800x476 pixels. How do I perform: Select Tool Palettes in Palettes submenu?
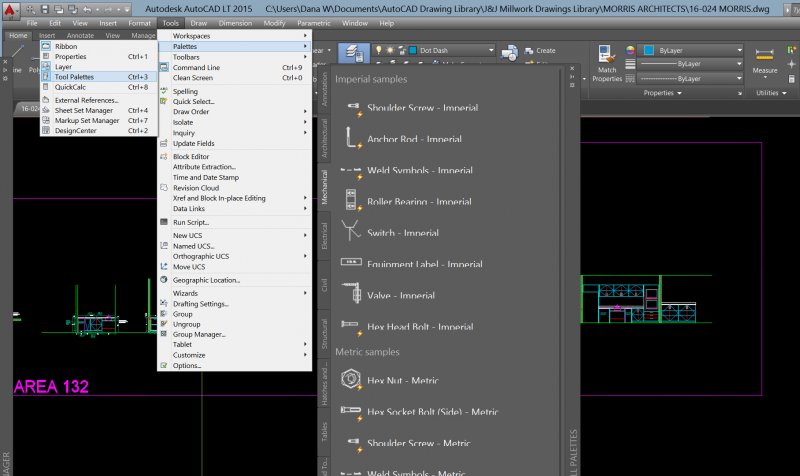coord(99,77)
